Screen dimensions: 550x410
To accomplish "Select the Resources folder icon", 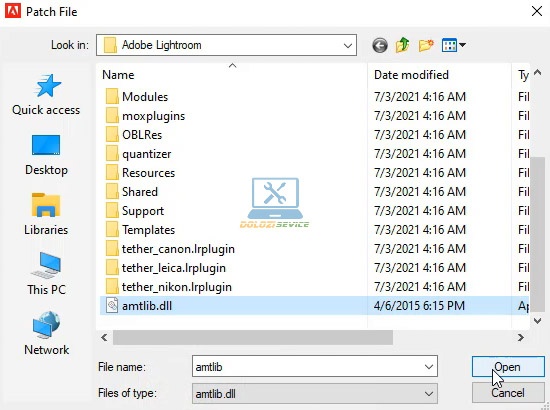I will click(112, 173).
